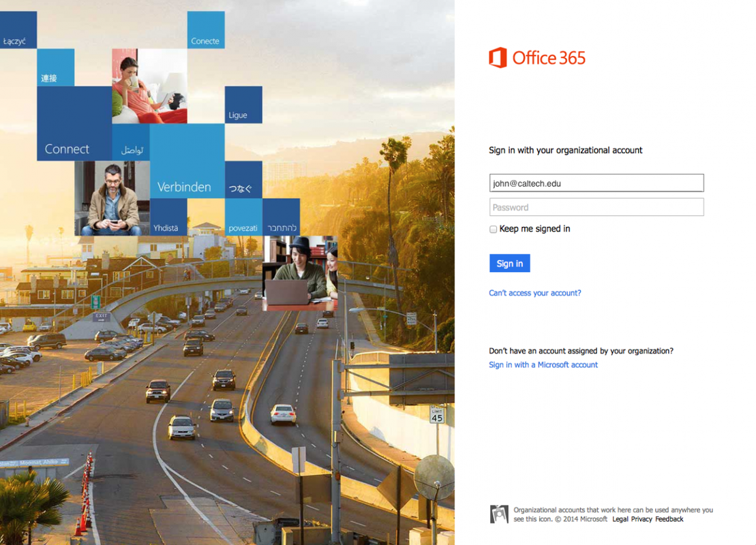
Task: Click the Ligue tile
Action: pyautogui.click(x=243, y=105)
